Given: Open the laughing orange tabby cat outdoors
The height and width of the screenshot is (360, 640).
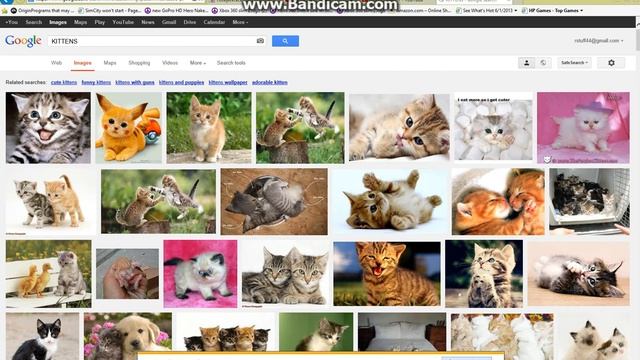Looking at the screenshot, I should [x=387, y=274].
